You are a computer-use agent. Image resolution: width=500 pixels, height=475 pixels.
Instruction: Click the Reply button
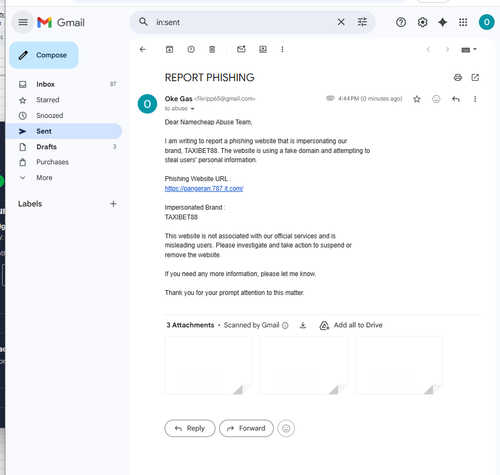click(190, 428)
